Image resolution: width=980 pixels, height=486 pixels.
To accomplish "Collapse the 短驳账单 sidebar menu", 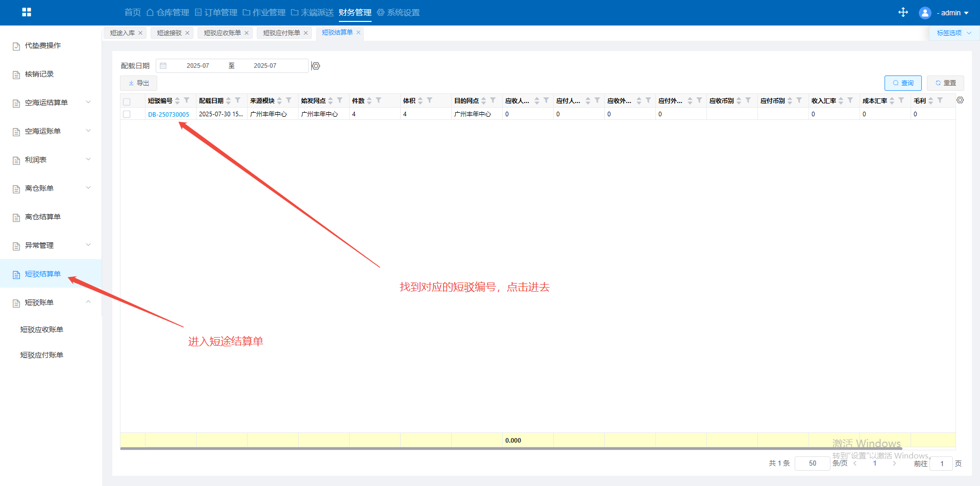I will [88, 302].
